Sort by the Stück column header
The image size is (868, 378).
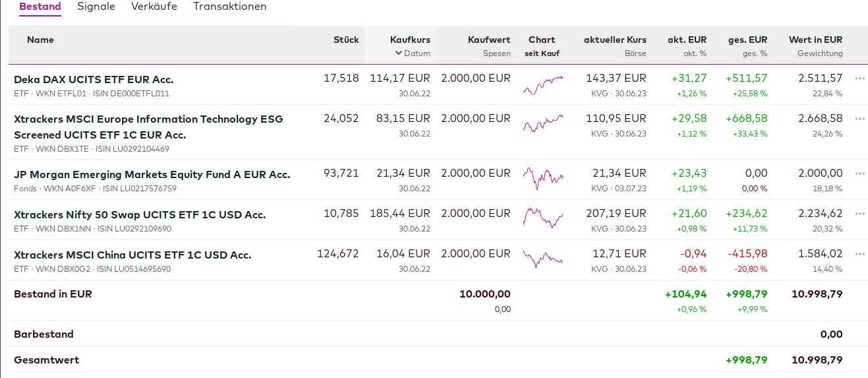coord(346,40)
